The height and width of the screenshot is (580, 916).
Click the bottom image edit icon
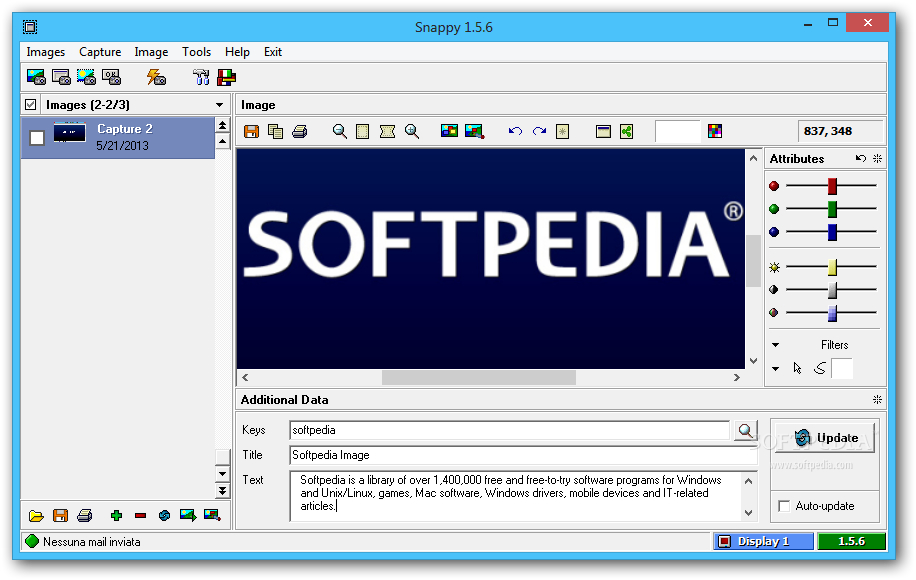[x=212, y=515]
